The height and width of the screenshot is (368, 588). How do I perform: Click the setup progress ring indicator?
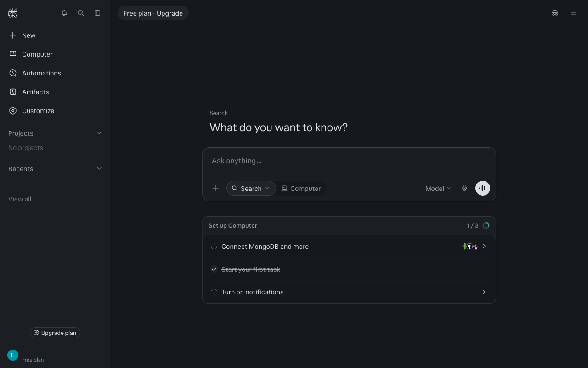(x=486, y=225)
